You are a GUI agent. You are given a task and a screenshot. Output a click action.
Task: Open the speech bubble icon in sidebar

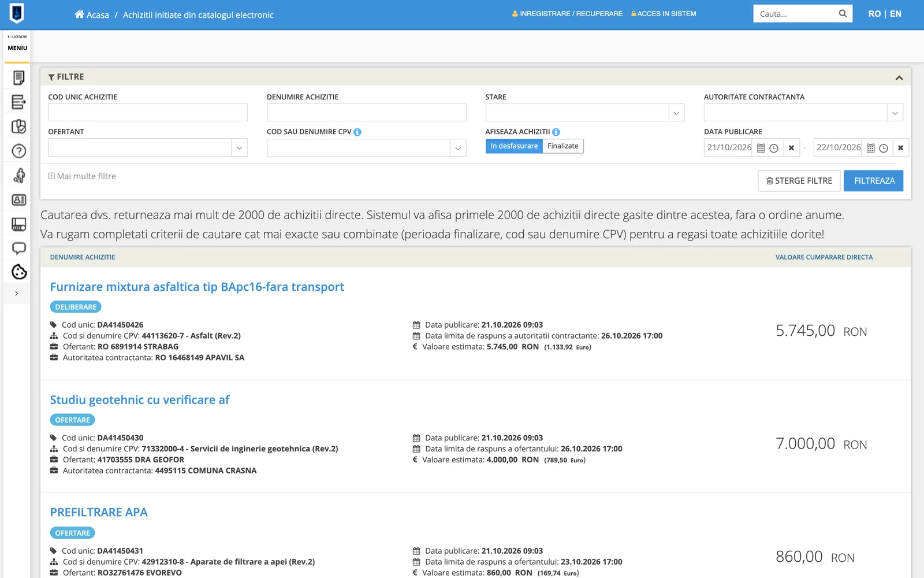[18, 249]
